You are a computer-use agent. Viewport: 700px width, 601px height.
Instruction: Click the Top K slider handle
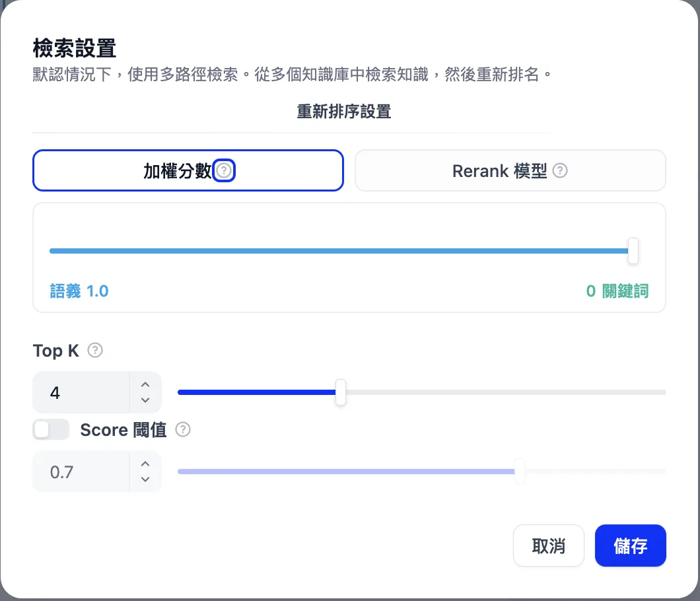point(341,392)
